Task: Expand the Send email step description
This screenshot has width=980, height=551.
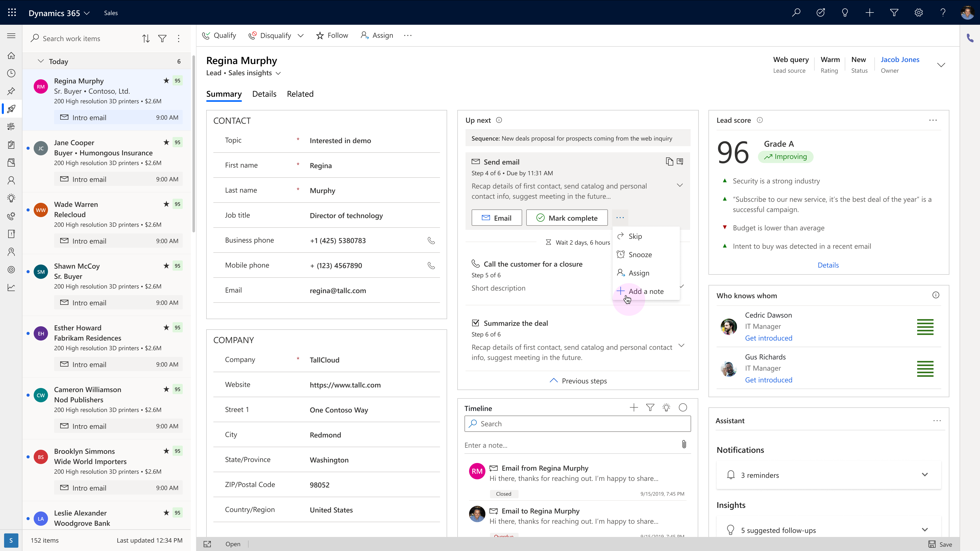Action: 680,185
